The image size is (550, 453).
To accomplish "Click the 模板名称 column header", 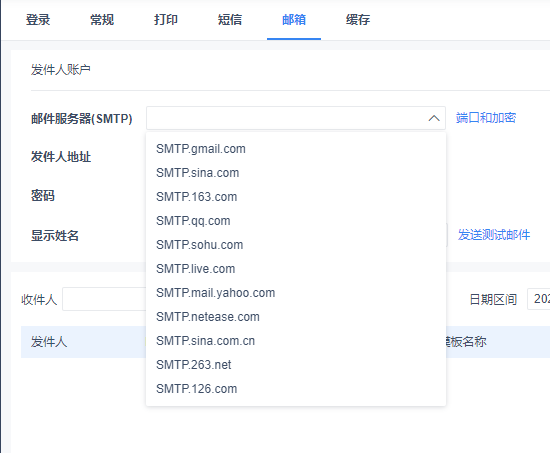I will (466, 341).
